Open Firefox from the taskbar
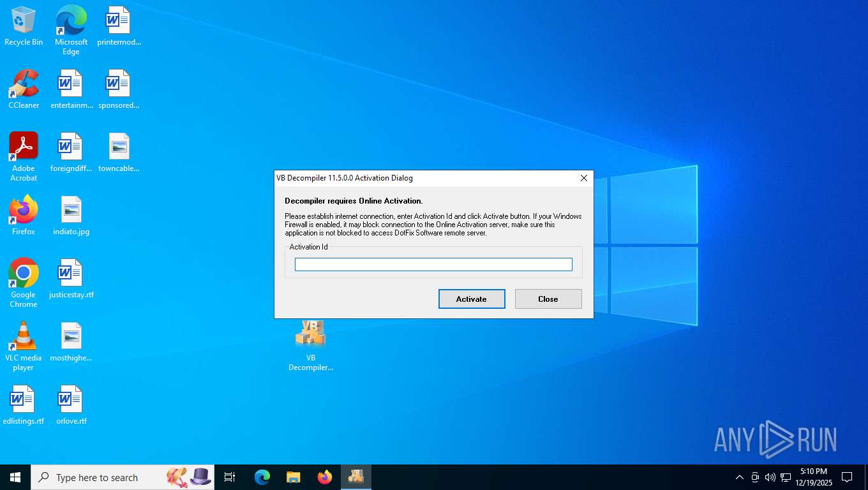 tap(325, 477)
